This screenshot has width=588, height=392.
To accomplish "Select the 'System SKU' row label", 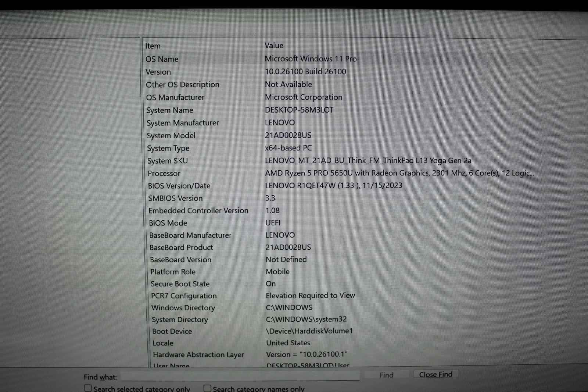I will 167,161.
